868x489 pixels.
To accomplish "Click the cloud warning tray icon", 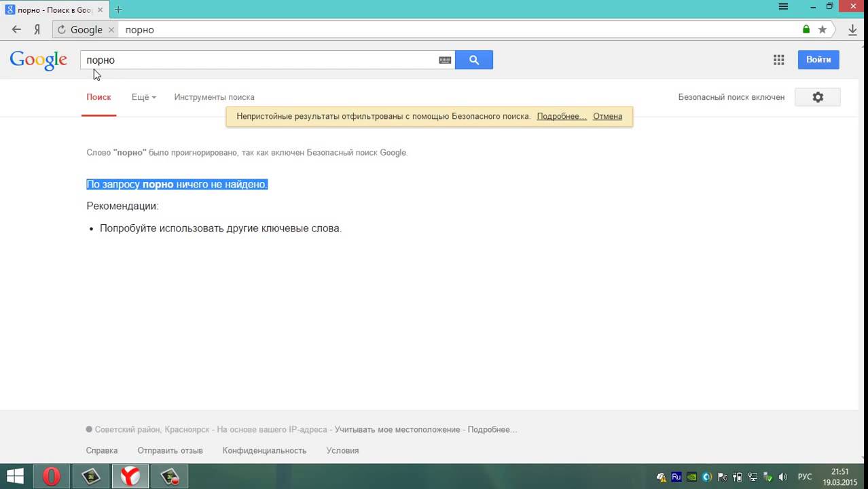I will click(662, 477).
